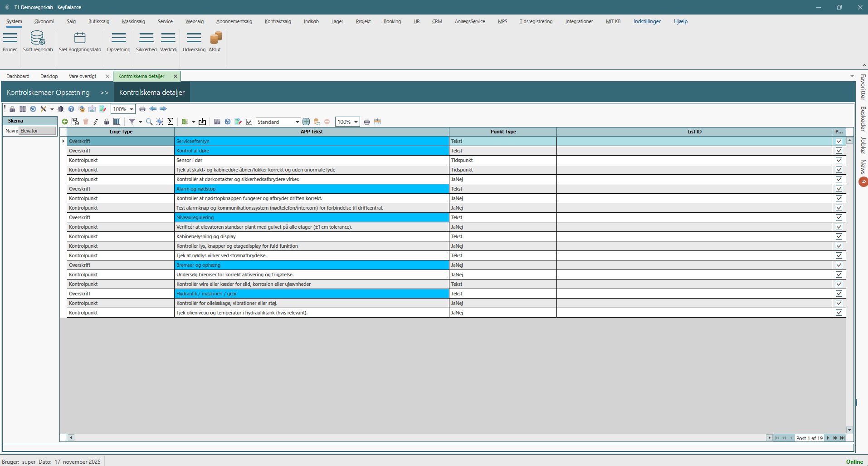868x466 pixels.
Task: Add new line with green plus icon
Action: pyautogui.click(x=65, y=122)
